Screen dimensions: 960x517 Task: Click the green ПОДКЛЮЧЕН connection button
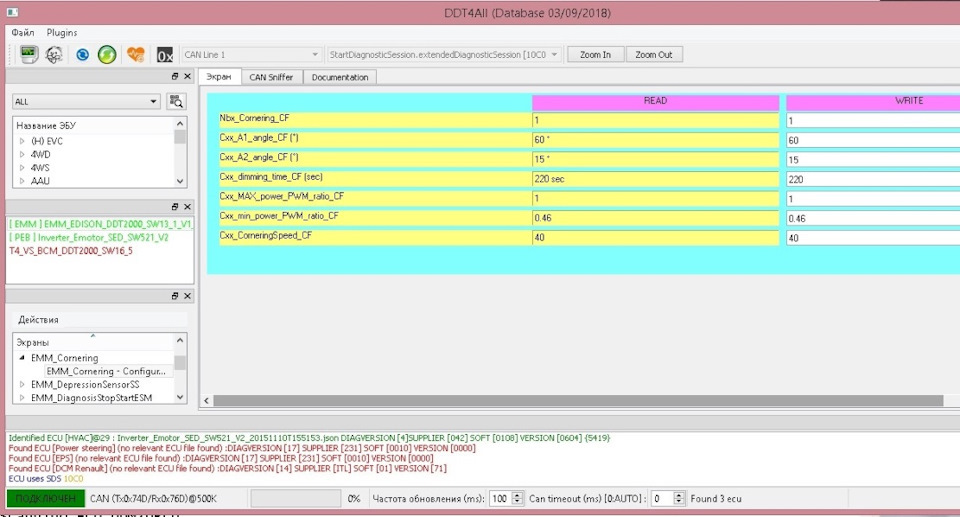click(x=45, y=499)
